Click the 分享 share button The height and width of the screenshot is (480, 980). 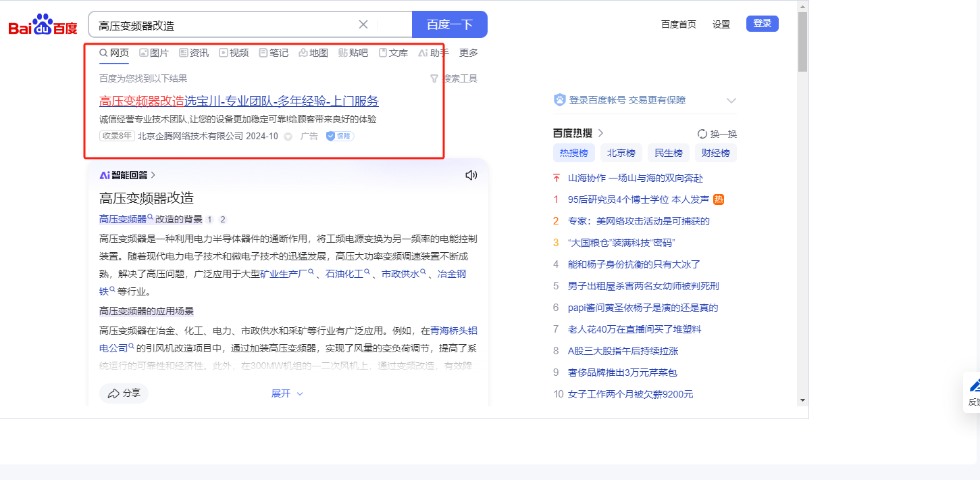click(x=124, y=393)
